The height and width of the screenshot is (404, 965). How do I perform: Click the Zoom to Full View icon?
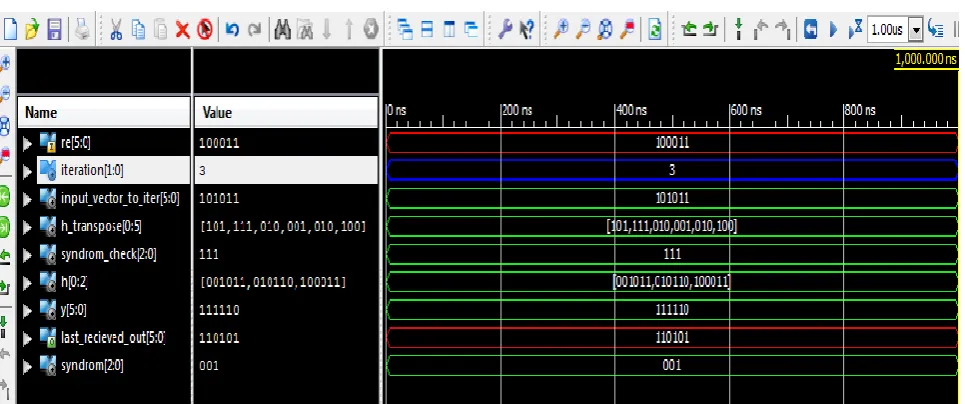click(605, 28)
